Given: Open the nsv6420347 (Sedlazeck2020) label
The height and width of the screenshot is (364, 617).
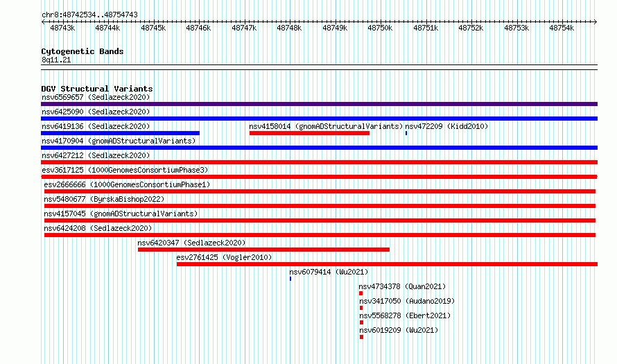Looking at the screenshot, I should coord(191,243).
